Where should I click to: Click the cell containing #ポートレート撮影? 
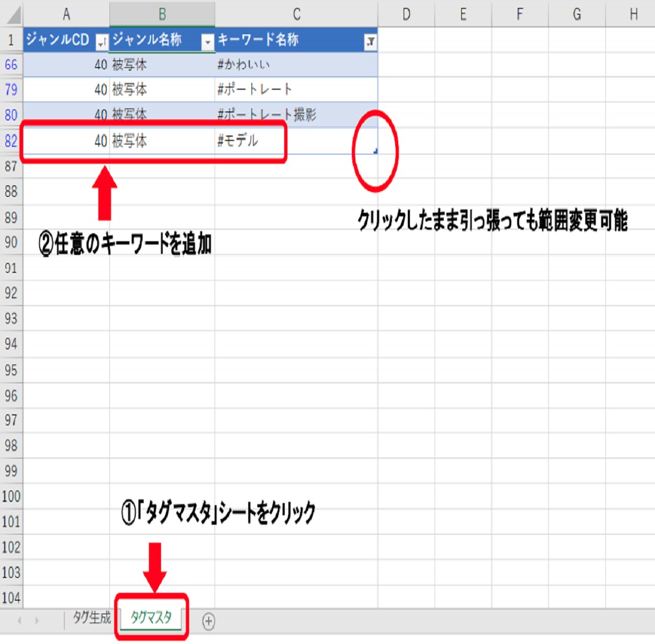[x=296, y=115]
